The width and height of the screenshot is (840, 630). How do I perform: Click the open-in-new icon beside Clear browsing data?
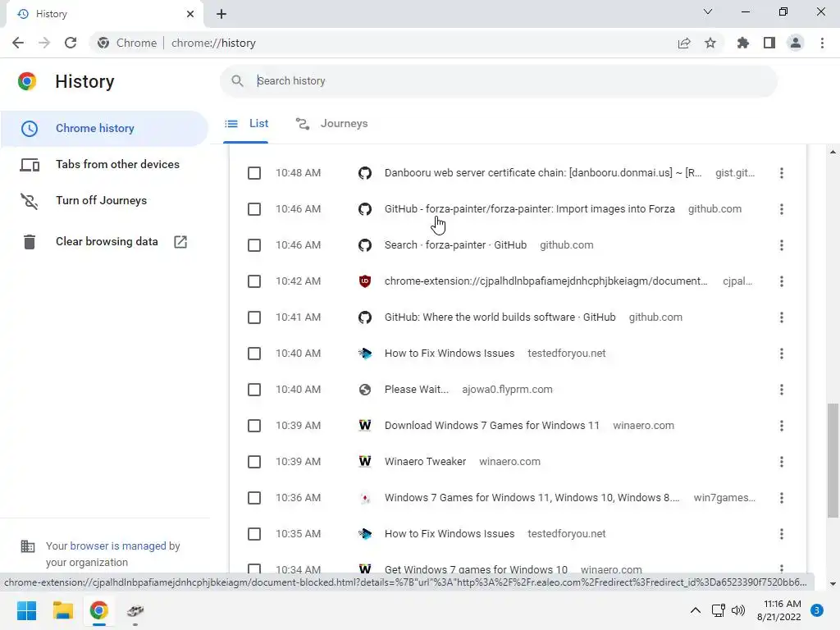180,242
